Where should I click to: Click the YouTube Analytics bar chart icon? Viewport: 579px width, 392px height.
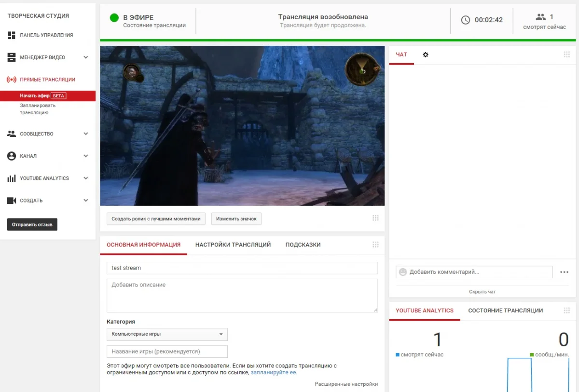[x=12, y=178]
